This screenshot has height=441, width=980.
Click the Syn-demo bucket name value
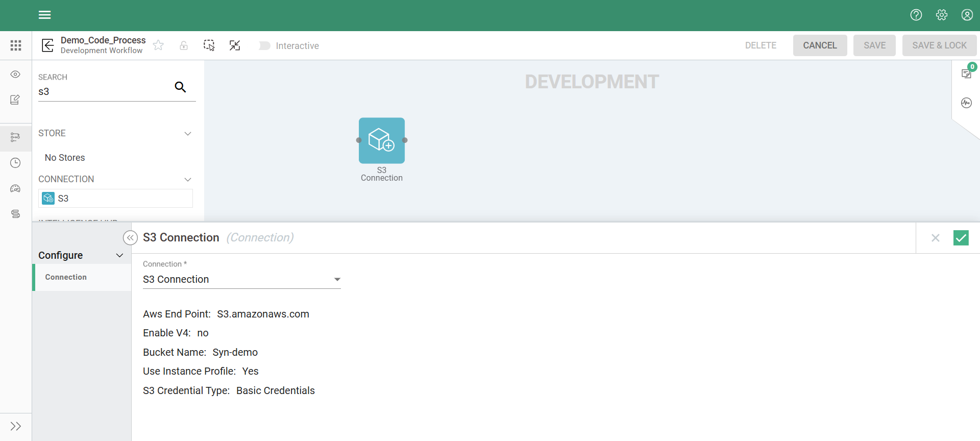point(235,352)
